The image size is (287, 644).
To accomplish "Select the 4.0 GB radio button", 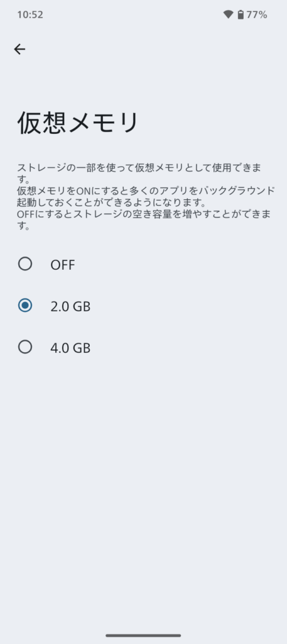I will pyautogui.click(x=25, y=347).
